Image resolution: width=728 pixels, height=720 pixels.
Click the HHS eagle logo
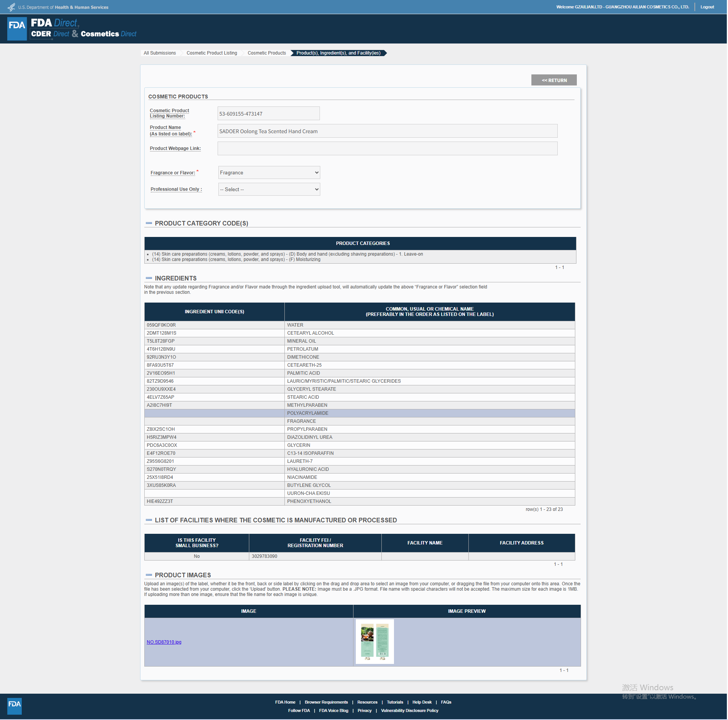[11, 7]
